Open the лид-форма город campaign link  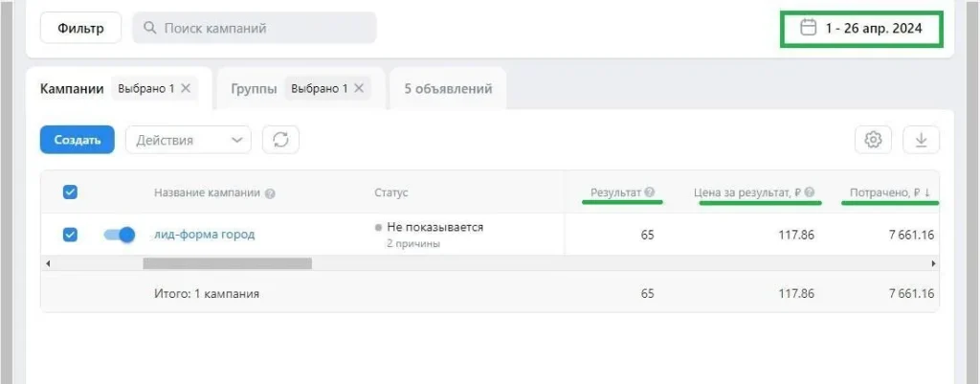(x=205, y=234)
